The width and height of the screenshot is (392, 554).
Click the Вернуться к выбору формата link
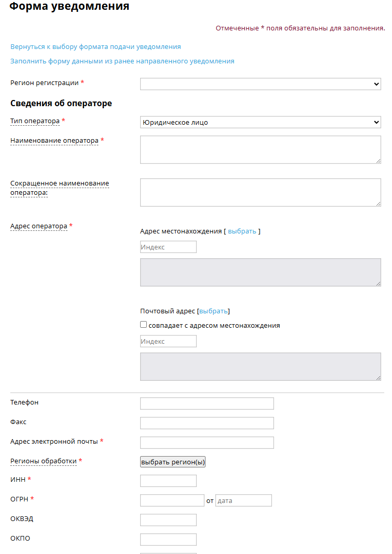(96, 47)
